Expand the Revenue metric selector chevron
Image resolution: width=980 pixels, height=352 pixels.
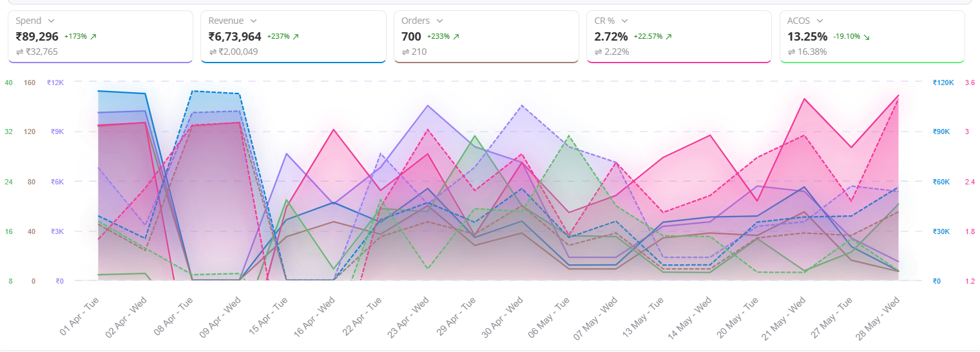pos(253,21)
